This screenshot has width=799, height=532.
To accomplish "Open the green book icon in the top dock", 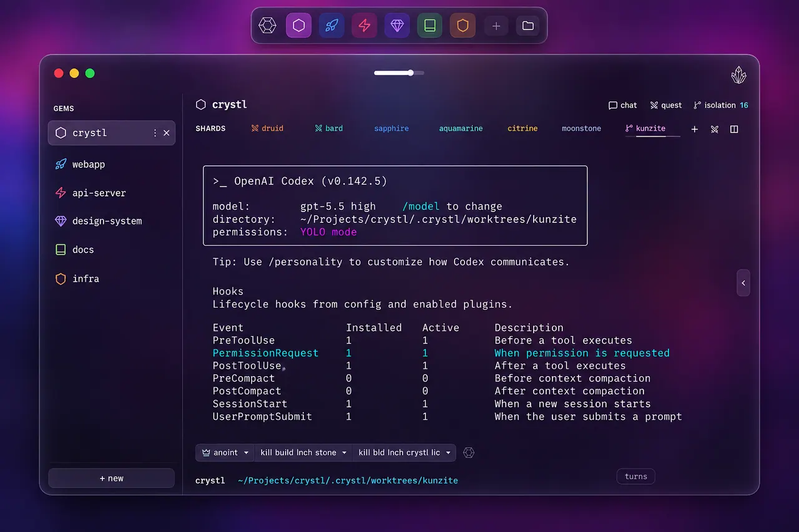I will (x=429, y=26).
